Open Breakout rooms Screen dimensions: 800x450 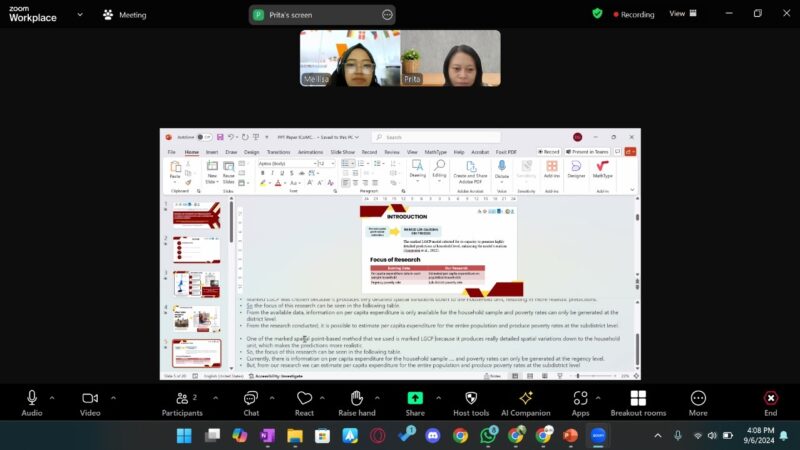(x=638, y=399)
